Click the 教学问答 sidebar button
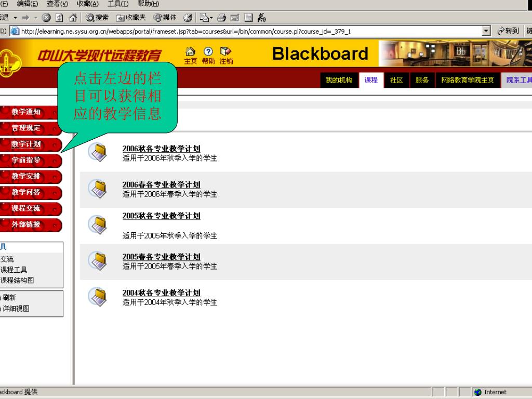The image size is (532, 399). pyautogui.click(x=30, y=192)
